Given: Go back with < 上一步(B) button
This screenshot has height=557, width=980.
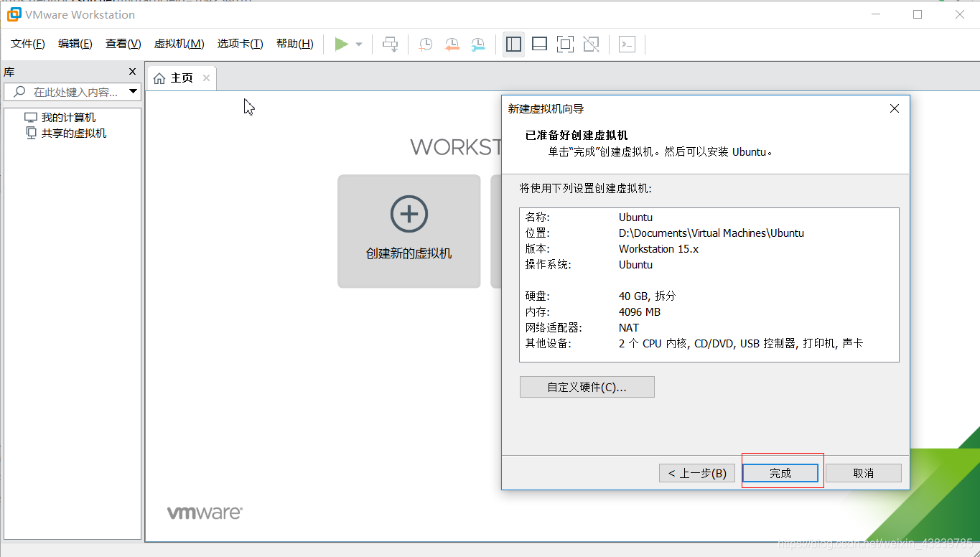Looking at the screenshot, I should click(x=697, y=473).
